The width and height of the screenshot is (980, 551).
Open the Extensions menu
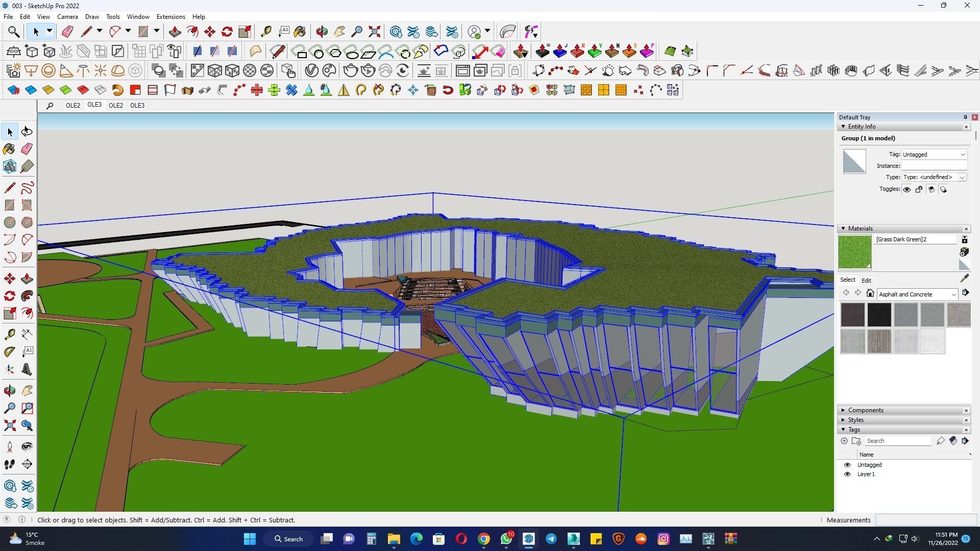pos(170,17)
